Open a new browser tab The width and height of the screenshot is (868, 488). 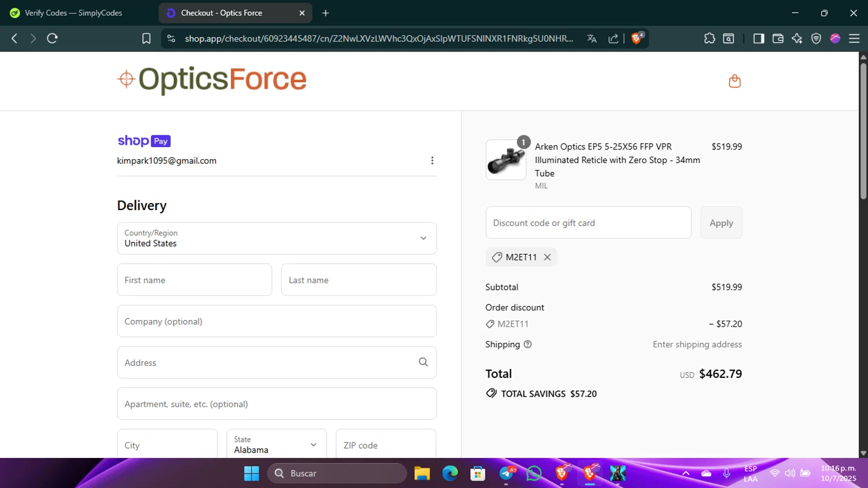[326, 13]
